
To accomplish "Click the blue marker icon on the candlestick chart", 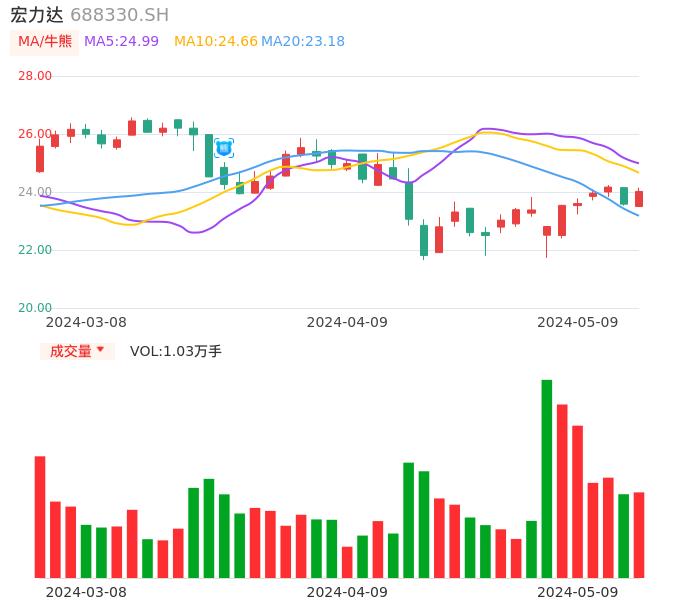I will tap(224, 148).
